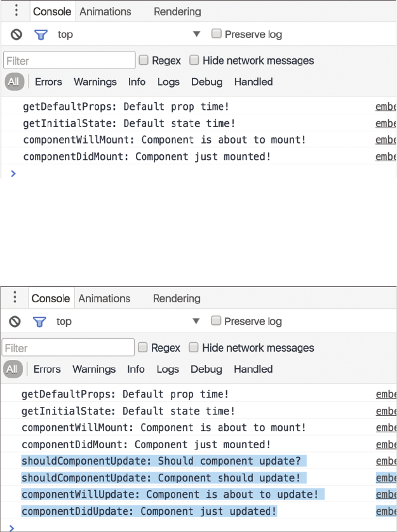The width and height of the screenshot is (397, 532).
Task: Open the top context dropdown in upper console
Action: click(196, 34)
